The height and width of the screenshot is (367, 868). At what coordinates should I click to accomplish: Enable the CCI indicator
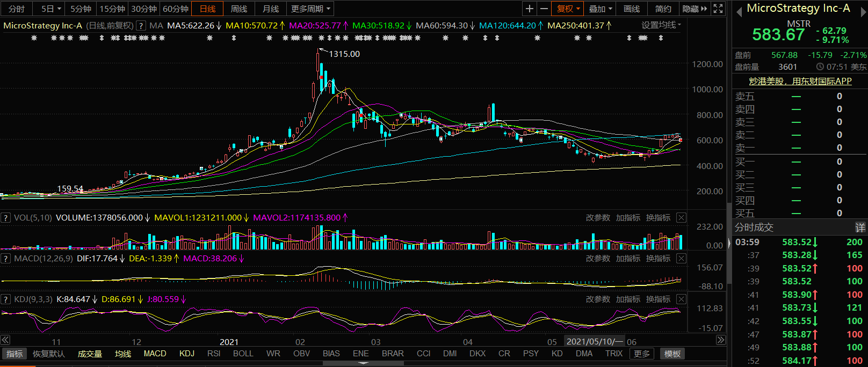(423, 354)
